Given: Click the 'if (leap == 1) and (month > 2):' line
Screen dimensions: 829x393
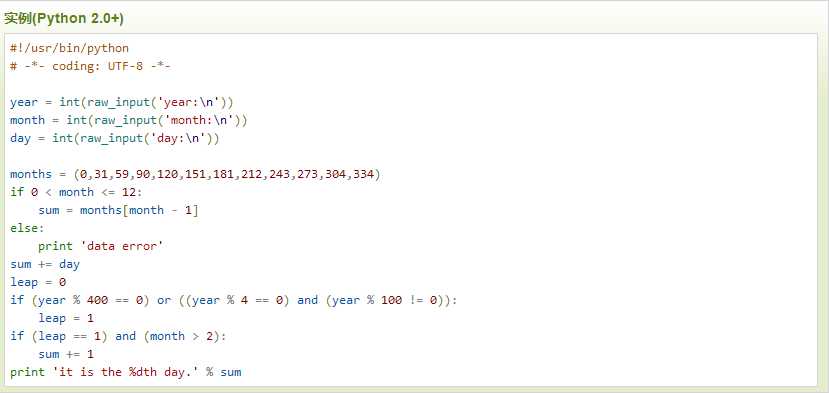Looking at the screenshot, I should [118, 336].
